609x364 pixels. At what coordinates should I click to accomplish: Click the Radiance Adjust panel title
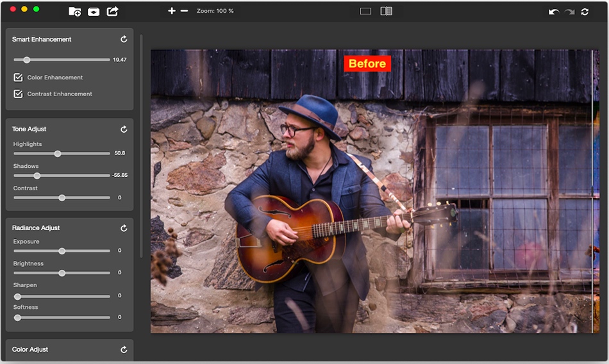click(x=36, y=228)
